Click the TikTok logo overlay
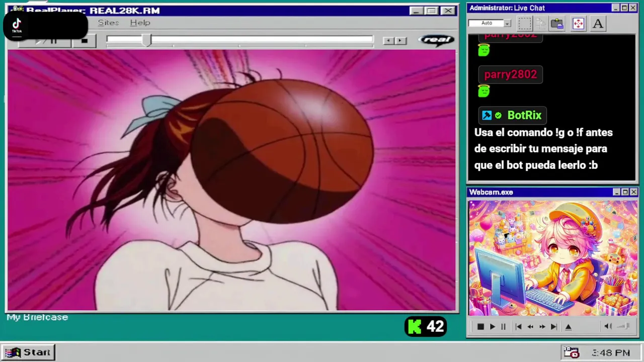The width and height of the screenshot is (644, 362). [x=17, y=25]
